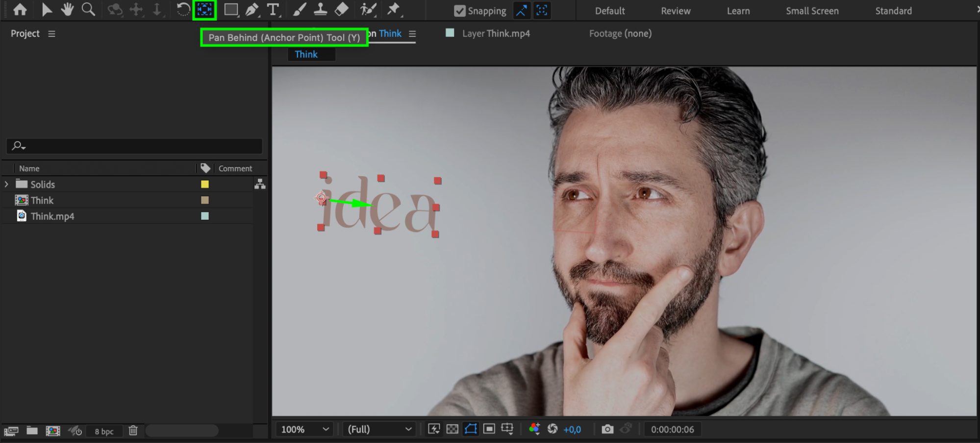The height and width of the screenshot is (443, 980).
Task: Choose the Eraser tool
Action: [x=342, y=10]
